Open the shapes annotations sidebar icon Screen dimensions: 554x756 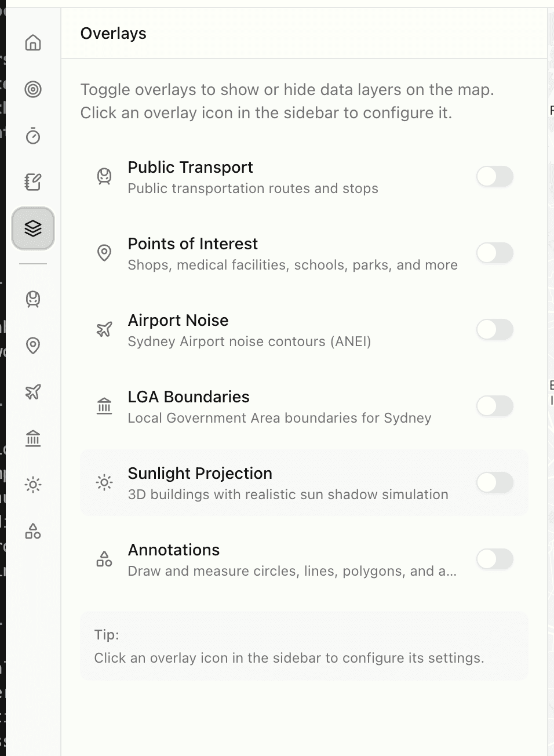pyautogui.click(x=33, y=531)
